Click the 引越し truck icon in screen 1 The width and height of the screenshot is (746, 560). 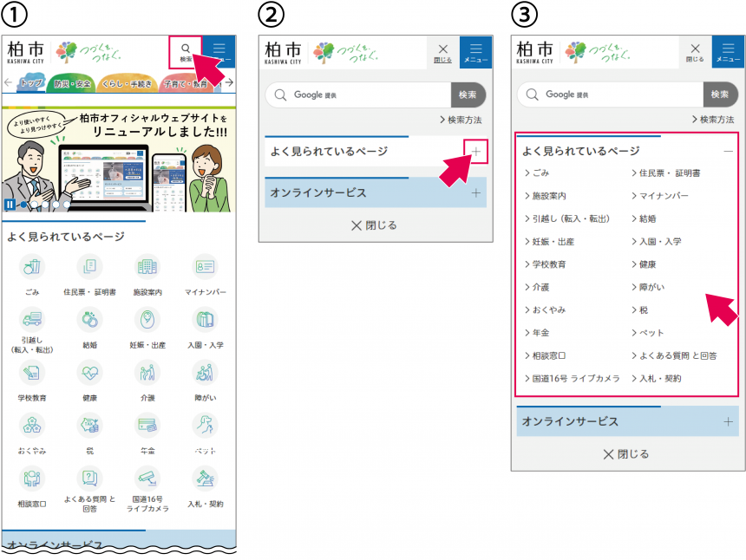coord(32,319)
